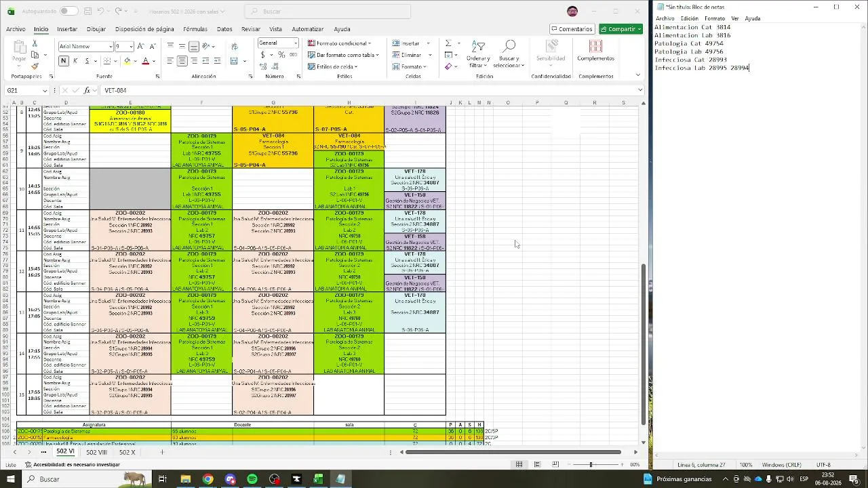Screen dimensions: 868x488
Task: Click the underline S icon
Action: pyautogui.click(x=87, y=61)
